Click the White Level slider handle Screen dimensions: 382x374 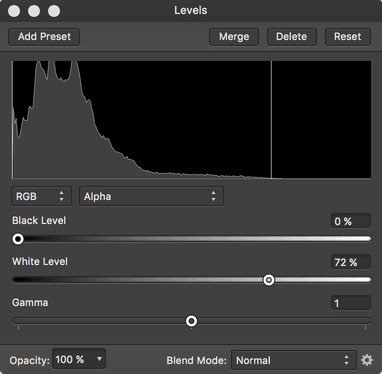[x=269, y=280]
